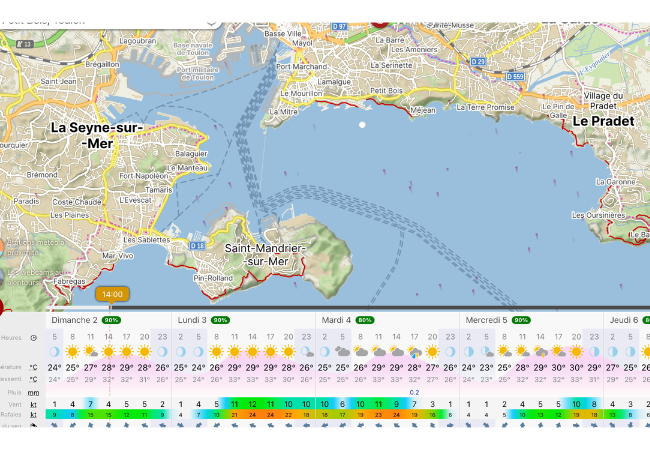Click the cloudy moon icon for Lundi 23h

[307, 352]
